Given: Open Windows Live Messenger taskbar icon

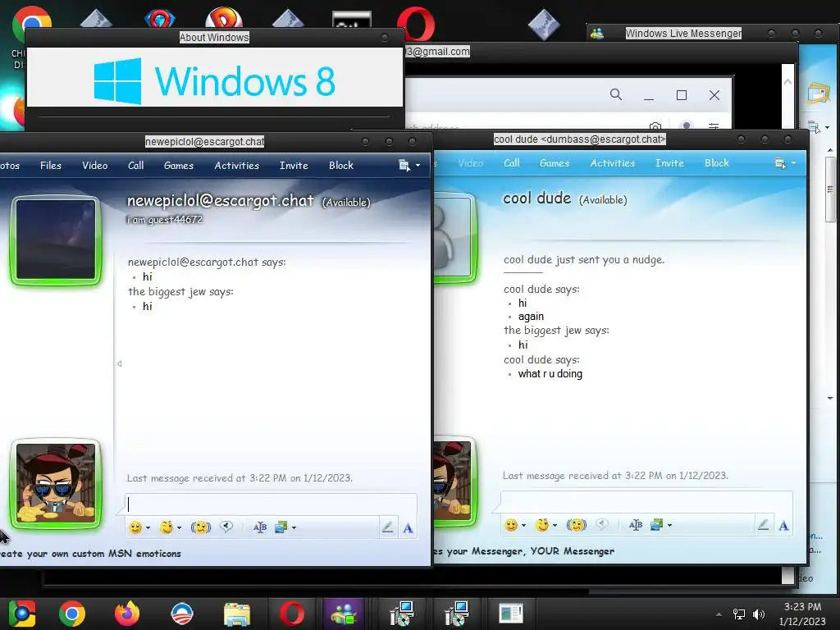Looking at the screenshot, I should [344, 614].
